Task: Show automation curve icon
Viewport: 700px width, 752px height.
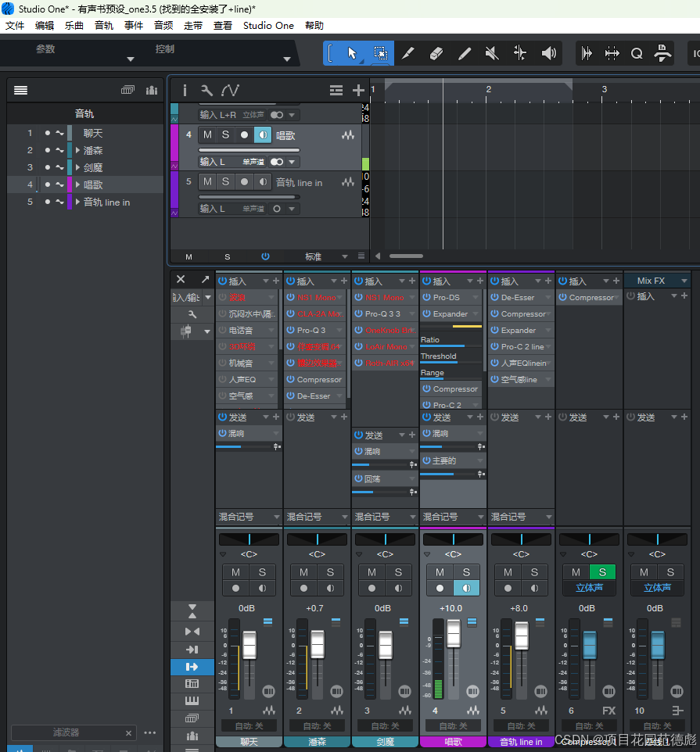Action: click(x=230, y=90)
